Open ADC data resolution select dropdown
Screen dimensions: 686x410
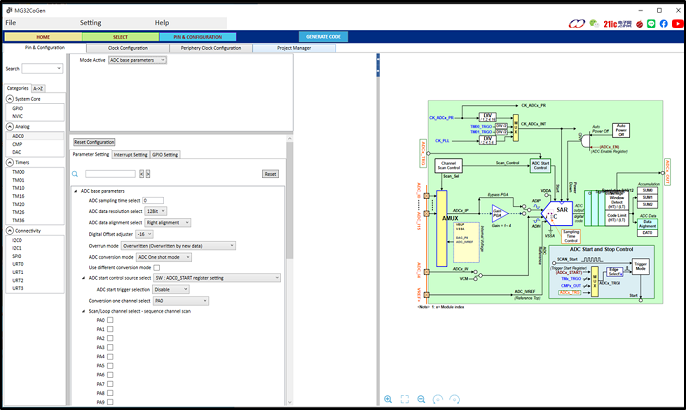[154, 211]
